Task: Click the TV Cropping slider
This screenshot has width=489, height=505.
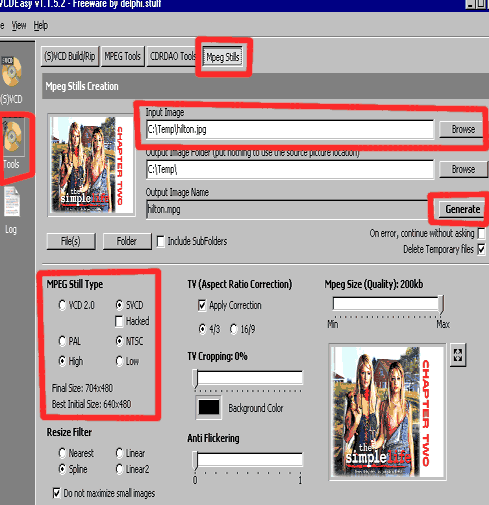Action: click(x=248, y=379)
